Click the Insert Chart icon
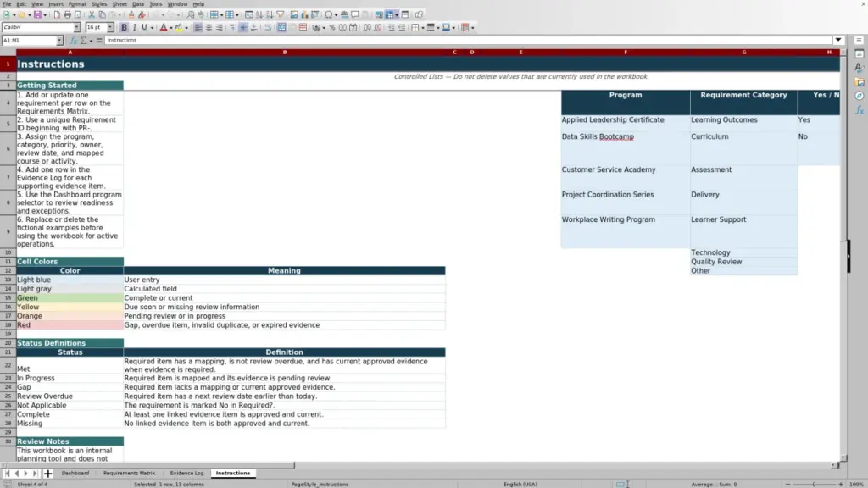The image size is (868, 488). coord(304,14)
